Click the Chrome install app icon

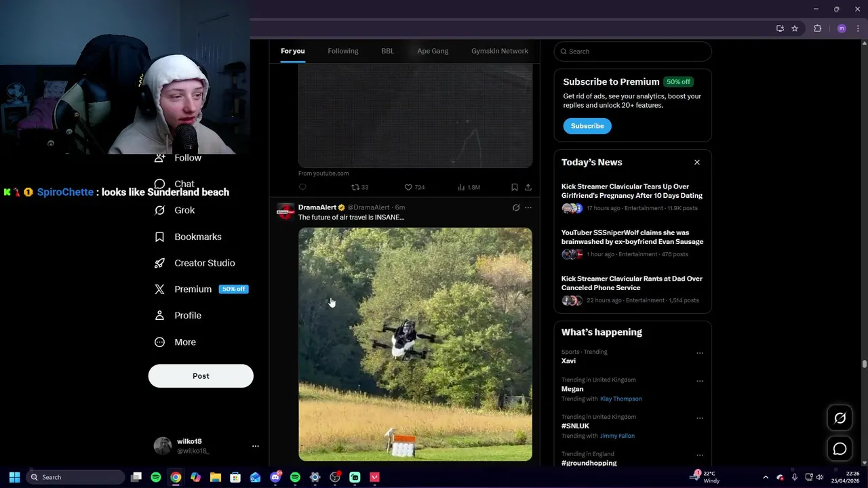tap(780, 28)
